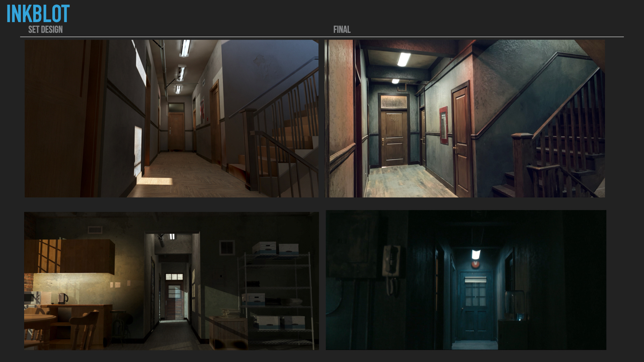
Task: Click the horizontal divider line under the headings
Action: (322, 37)
